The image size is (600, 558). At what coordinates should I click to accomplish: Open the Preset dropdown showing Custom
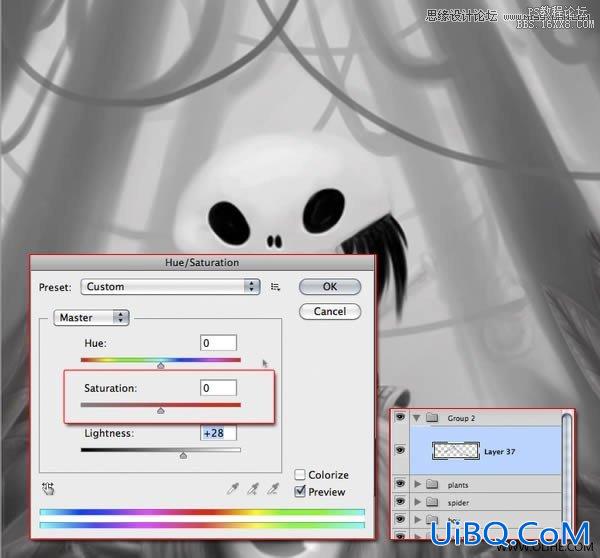pos(170,287)
